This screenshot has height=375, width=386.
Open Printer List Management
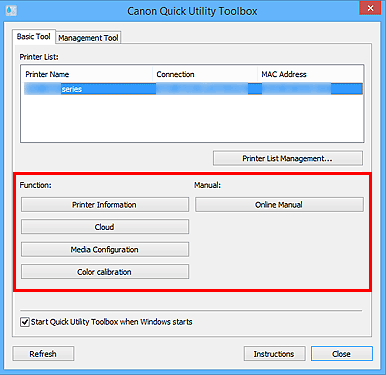coord(288,158)
